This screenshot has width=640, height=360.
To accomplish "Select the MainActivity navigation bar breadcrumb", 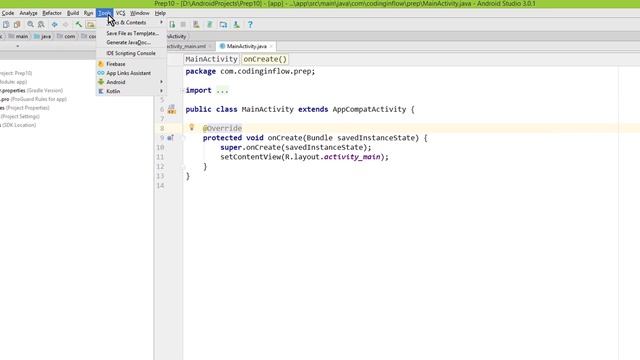I will (x=176, y=36).
